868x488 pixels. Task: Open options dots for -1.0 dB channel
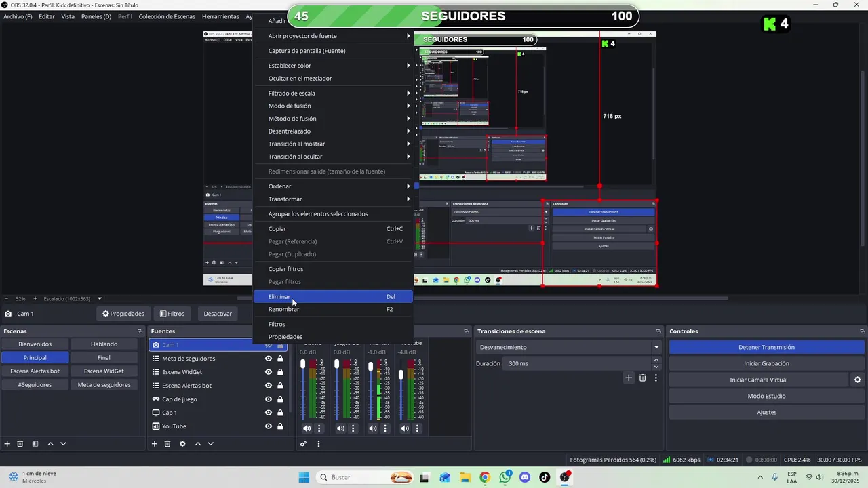385,428
